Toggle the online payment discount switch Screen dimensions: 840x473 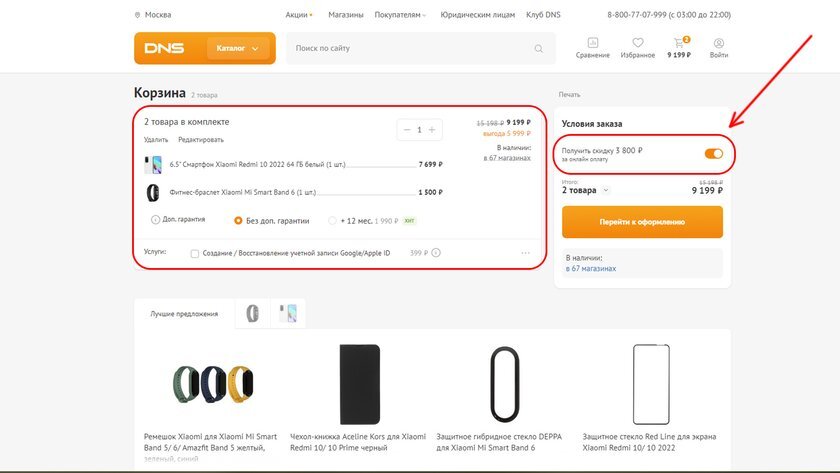[714, 154]
